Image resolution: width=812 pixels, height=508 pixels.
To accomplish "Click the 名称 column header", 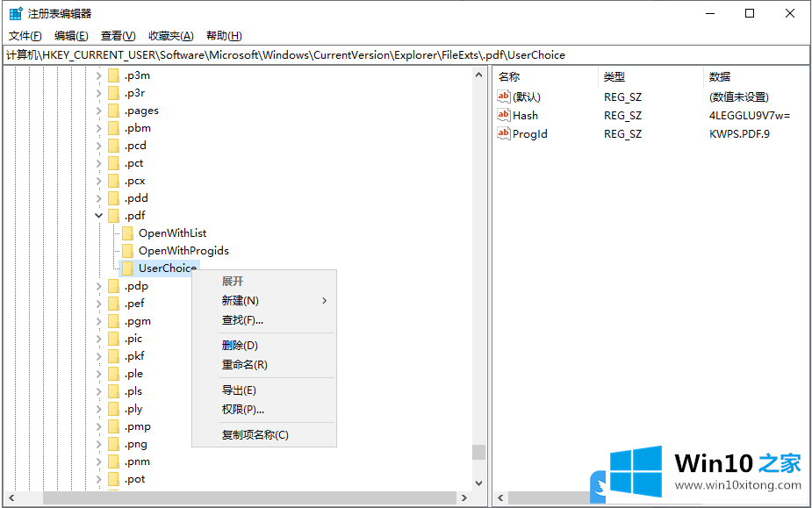I will pos(546,77).
